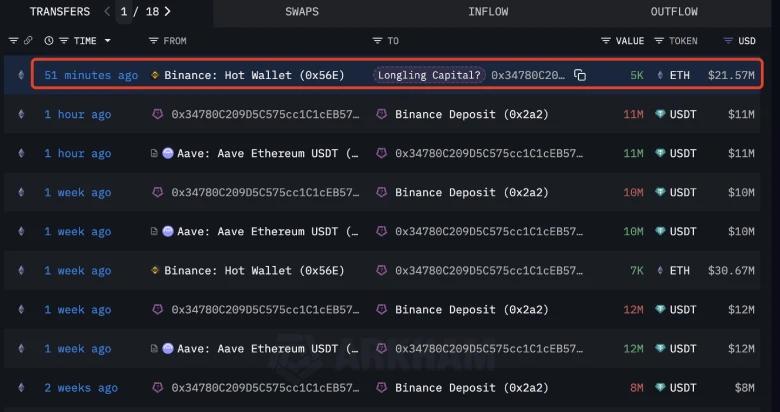Switch to the OUTFLOW tab
Image resolution: width=780 pixels, height=412 pixels.
tap(674, 12)
